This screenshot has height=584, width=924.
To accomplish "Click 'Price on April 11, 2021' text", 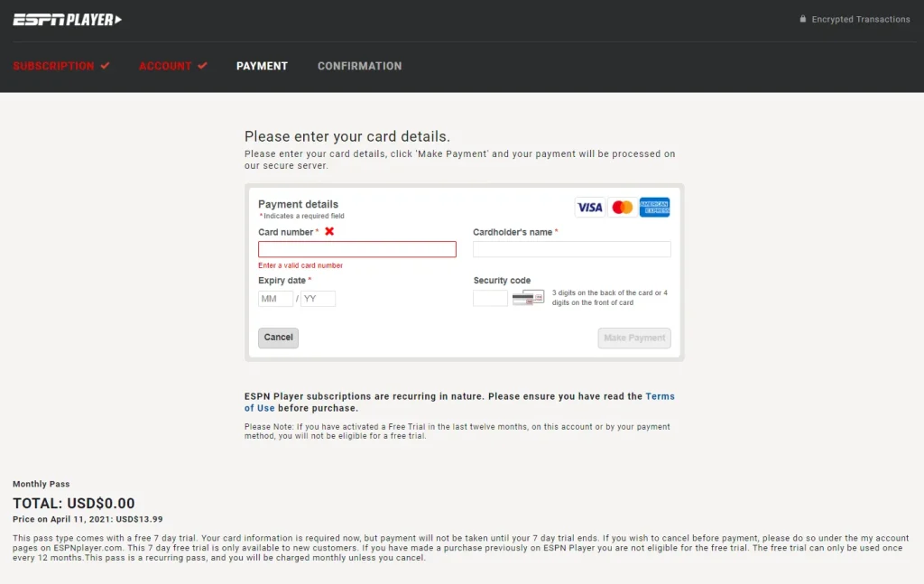I will point(88,519).
